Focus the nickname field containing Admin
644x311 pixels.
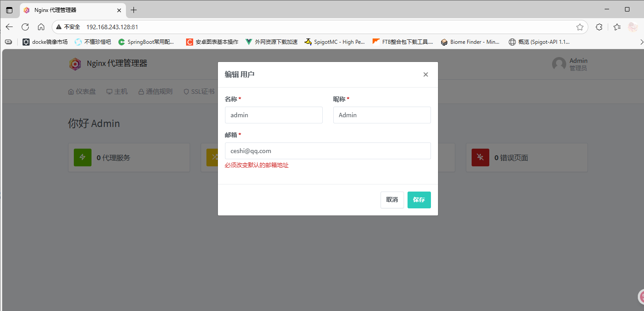[381, 115]
